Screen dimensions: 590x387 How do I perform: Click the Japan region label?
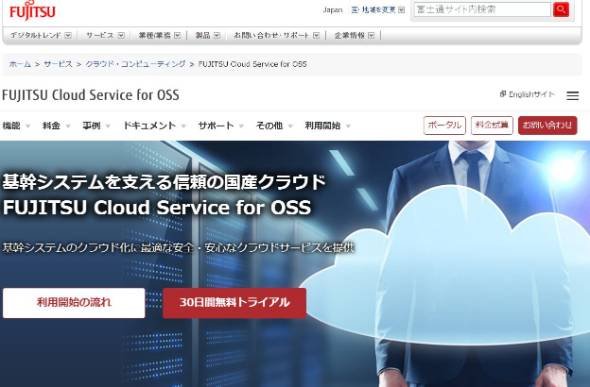333,10
